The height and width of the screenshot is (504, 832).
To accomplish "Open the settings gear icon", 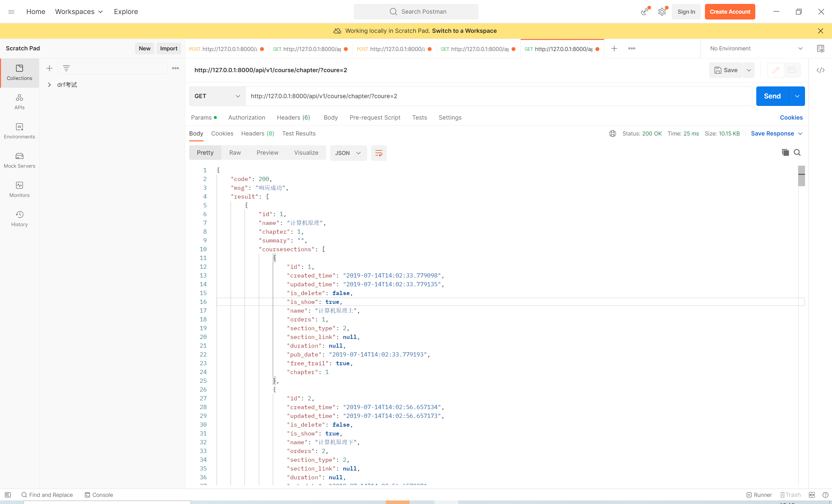I will 662,12.
